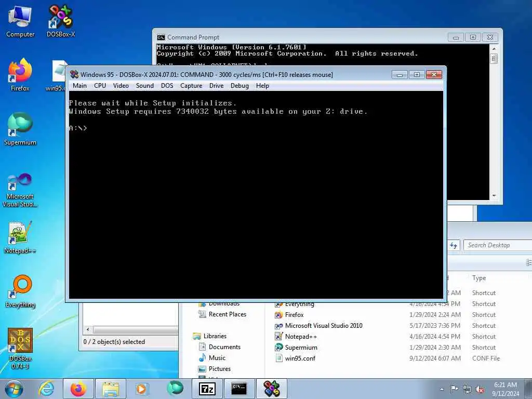Screen dimensions: 532x399
Task: Open Supermium from the taskbar
Action: tap(175, 389)
